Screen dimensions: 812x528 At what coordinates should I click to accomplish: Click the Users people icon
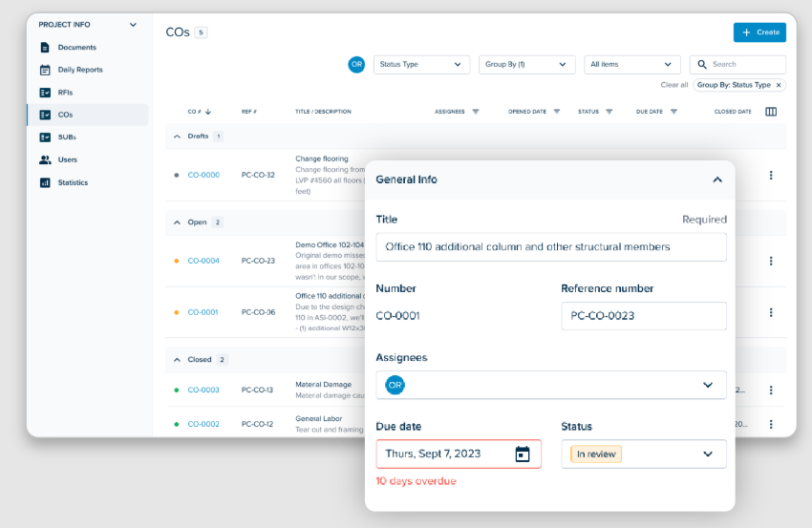[45, 160]
